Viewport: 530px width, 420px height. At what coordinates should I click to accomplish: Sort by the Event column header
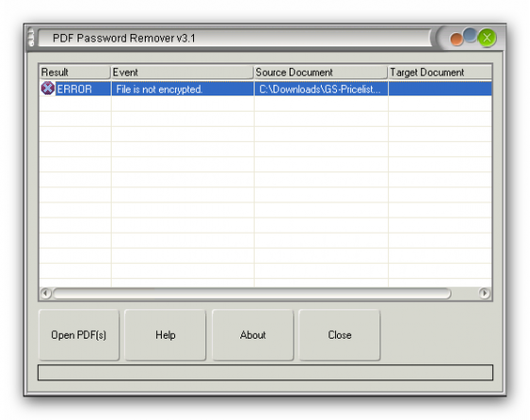pos(182,72)
